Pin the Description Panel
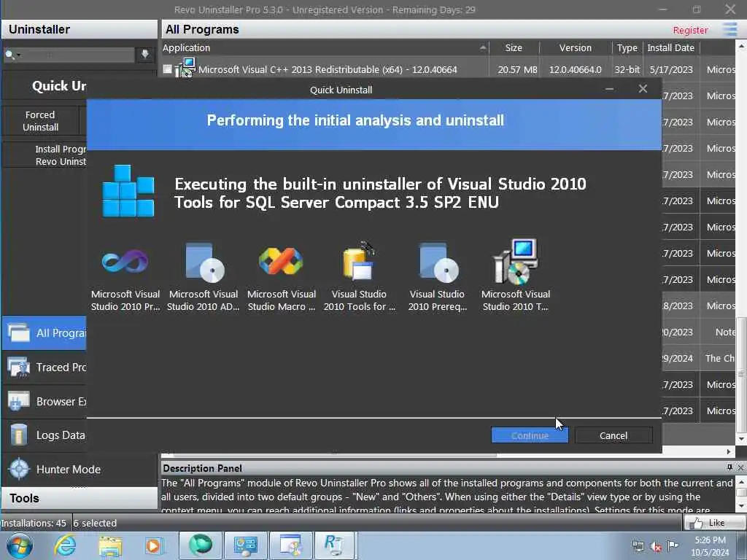The height and width of the screenshot is (560, 747). [729, 467]
